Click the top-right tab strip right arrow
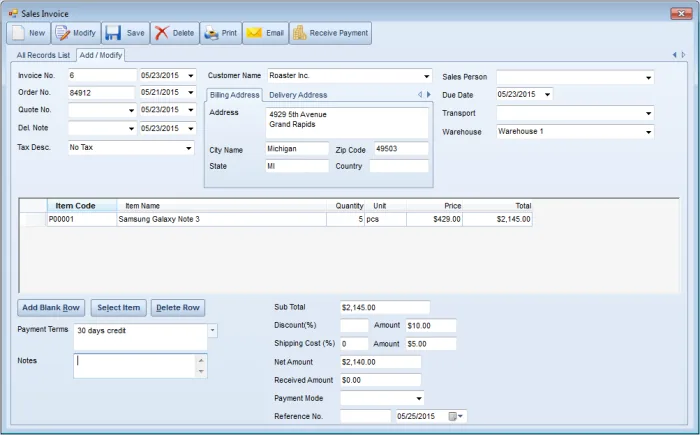 click(x=683, y=55)
